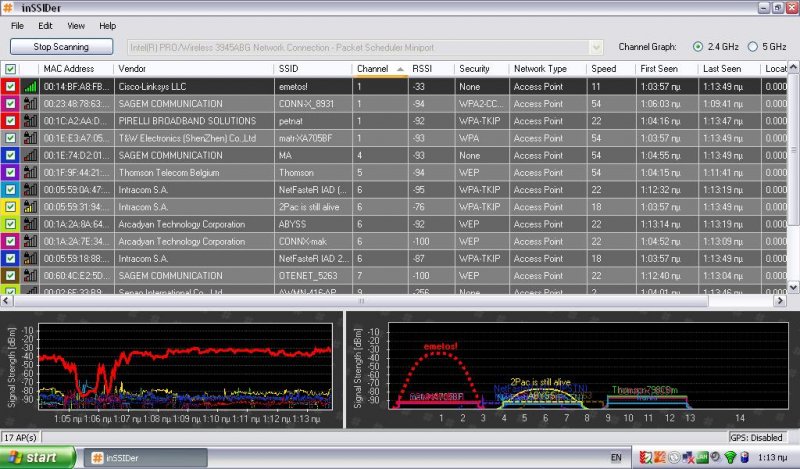This screenshot has height=469, width=800.
Task: Click the signal strength icon for emetos! row
Action: pos(31,86)
